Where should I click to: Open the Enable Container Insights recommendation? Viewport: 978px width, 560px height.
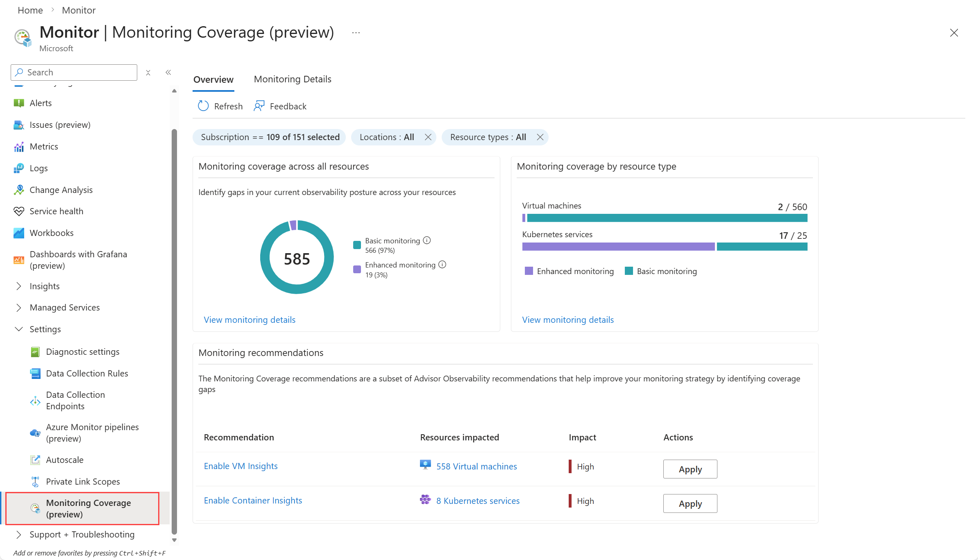pos(253,500)
